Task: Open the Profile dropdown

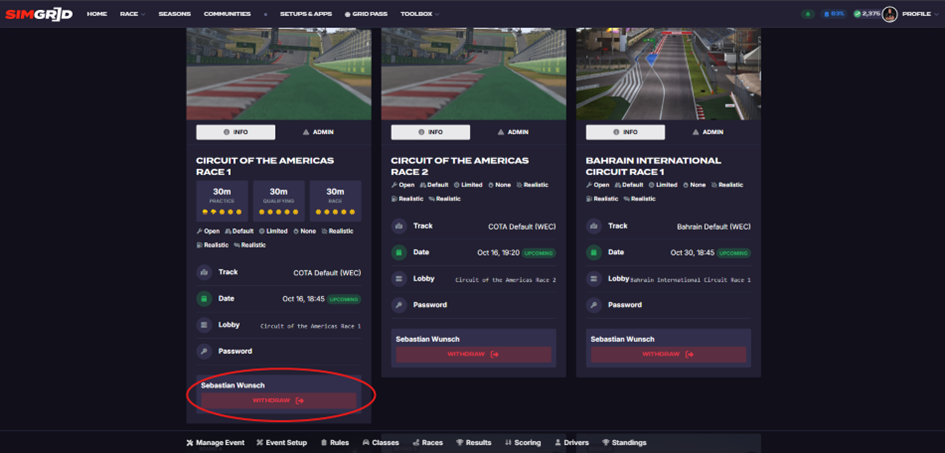Action: point(919,14)
